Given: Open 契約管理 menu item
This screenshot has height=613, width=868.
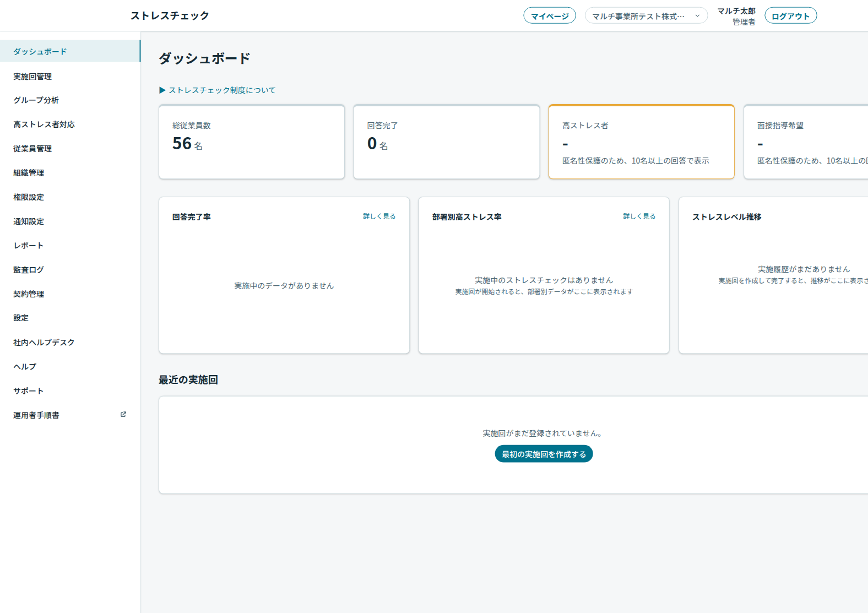Looking at the screenshot, I should (x=70, y=294).
